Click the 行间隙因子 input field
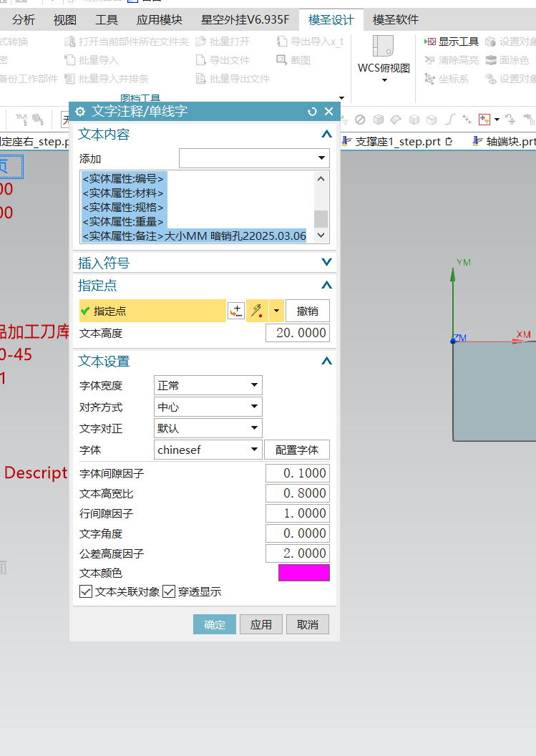This screenshot has width=536, height=756. 298,513
